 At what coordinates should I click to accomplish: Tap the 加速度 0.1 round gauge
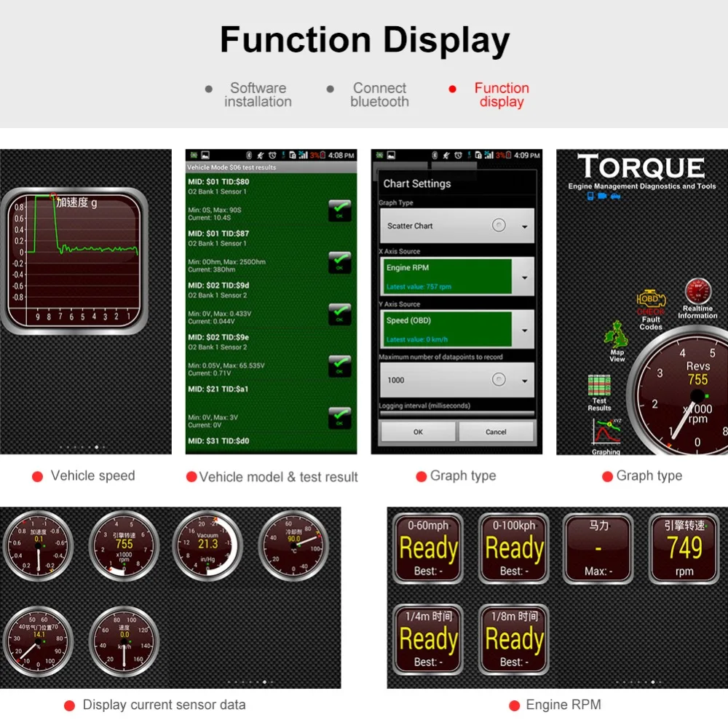coord(38,546)
